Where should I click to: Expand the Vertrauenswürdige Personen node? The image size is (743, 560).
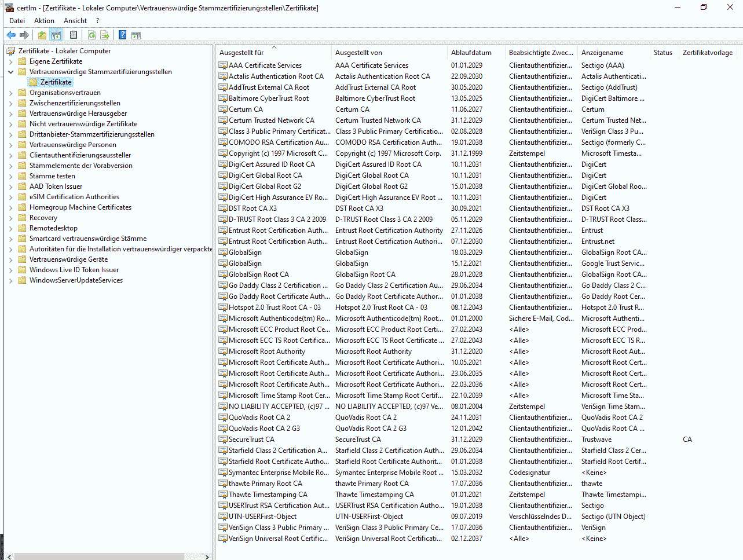click(x=11, y=145)
